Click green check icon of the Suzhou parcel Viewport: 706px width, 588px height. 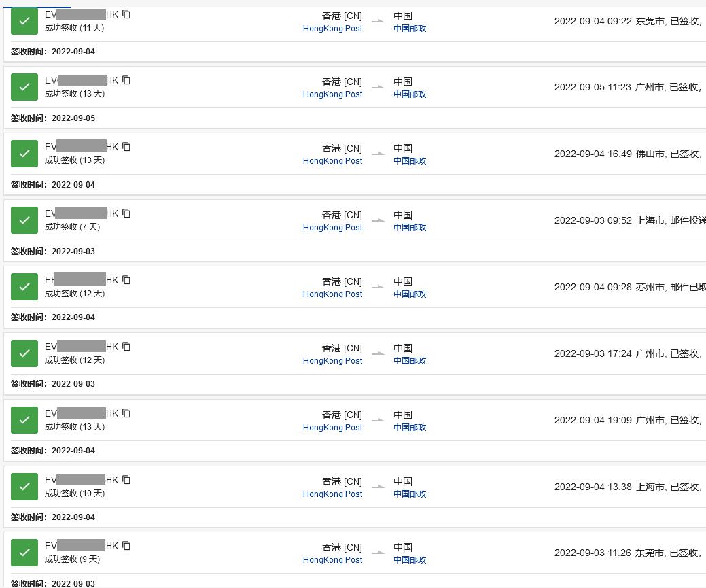pyautogui.click(x=24, y=287)
